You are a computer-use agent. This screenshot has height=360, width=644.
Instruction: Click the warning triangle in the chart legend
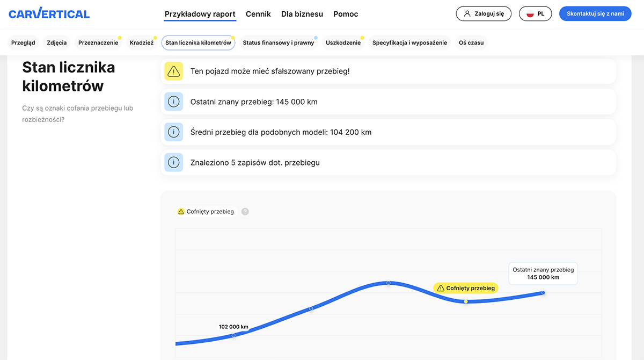pos(181,212)
